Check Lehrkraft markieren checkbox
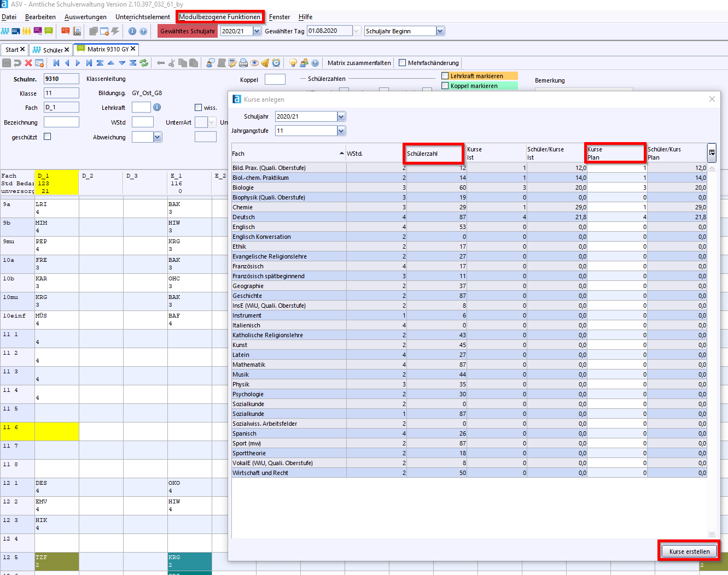Image resolution: width=728 pixels, height=575 pixels. pos(445,76)
